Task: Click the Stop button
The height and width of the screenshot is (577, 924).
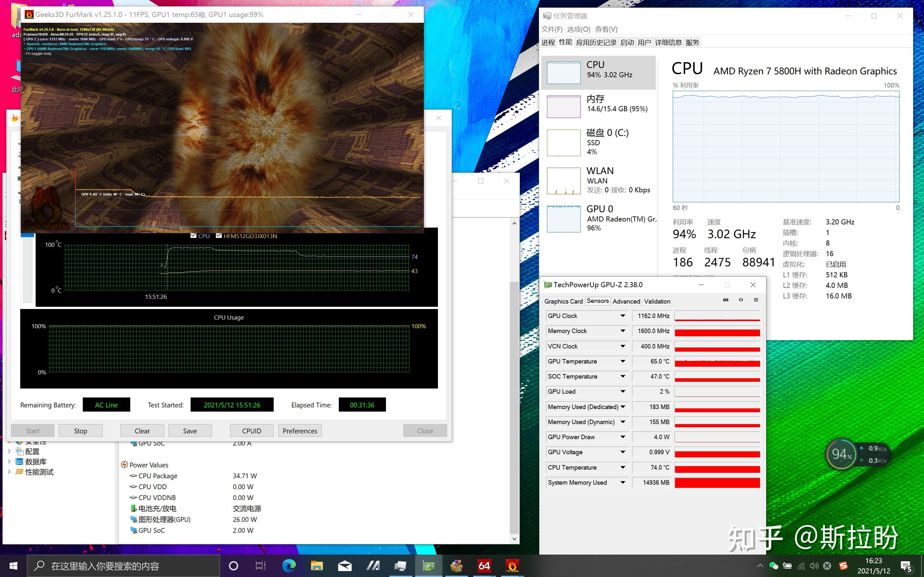Action: point(81,431)
